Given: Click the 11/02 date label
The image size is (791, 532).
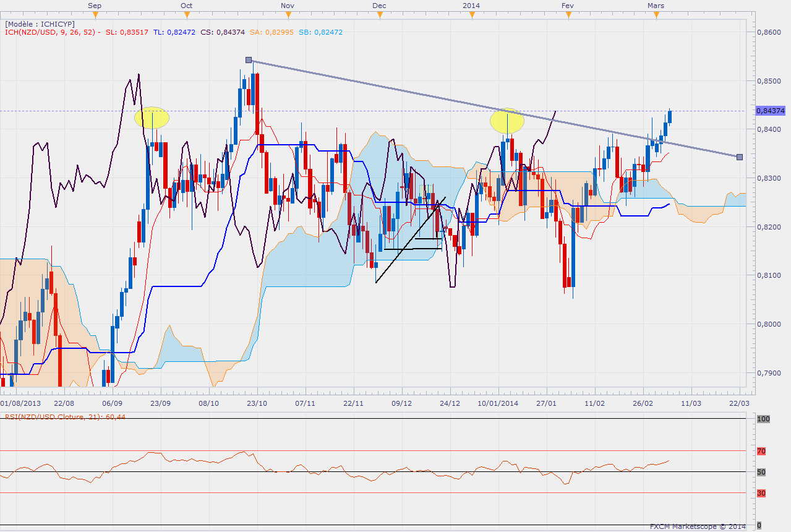Looking at the screenshot, I should [594, 403].
